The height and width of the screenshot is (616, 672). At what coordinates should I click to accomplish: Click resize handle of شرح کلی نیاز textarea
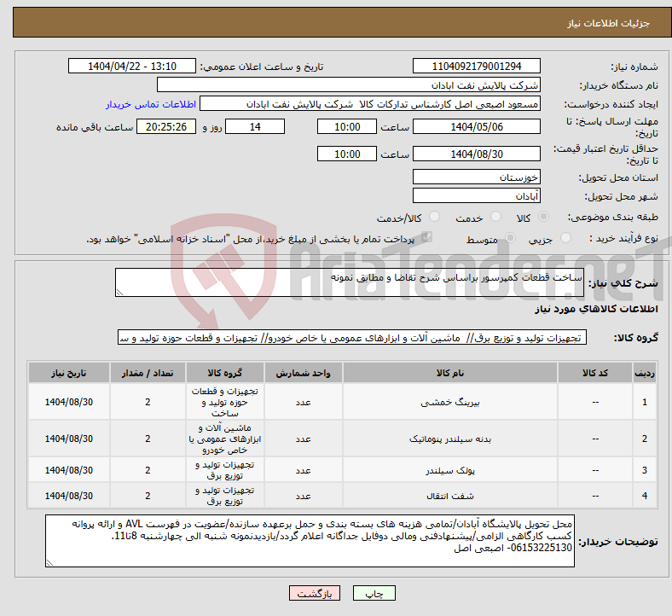[119, 293]
